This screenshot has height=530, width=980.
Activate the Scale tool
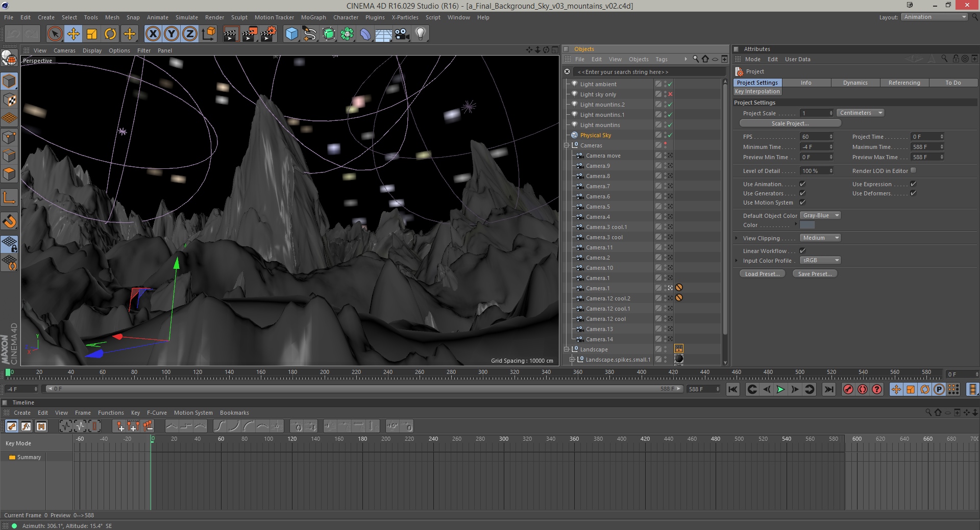pos(92,34)
